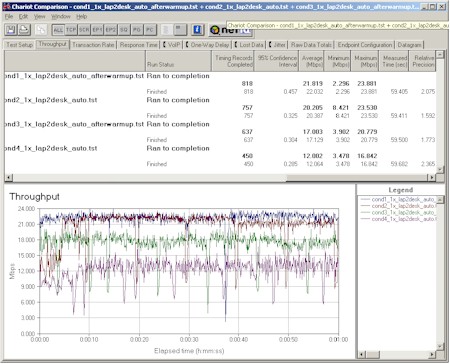The height and width of the screenshot is (364, 450).
Task: Open the View menu
Action: pyautogui.click(x=39, y=16)
